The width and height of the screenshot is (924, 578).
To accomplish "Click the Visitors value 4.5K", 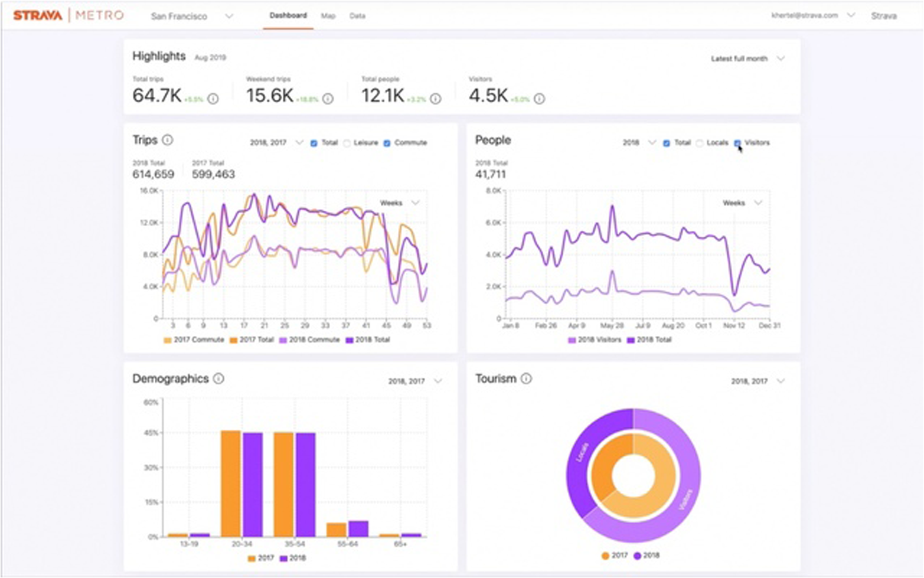I will click(x=488, y=96).
